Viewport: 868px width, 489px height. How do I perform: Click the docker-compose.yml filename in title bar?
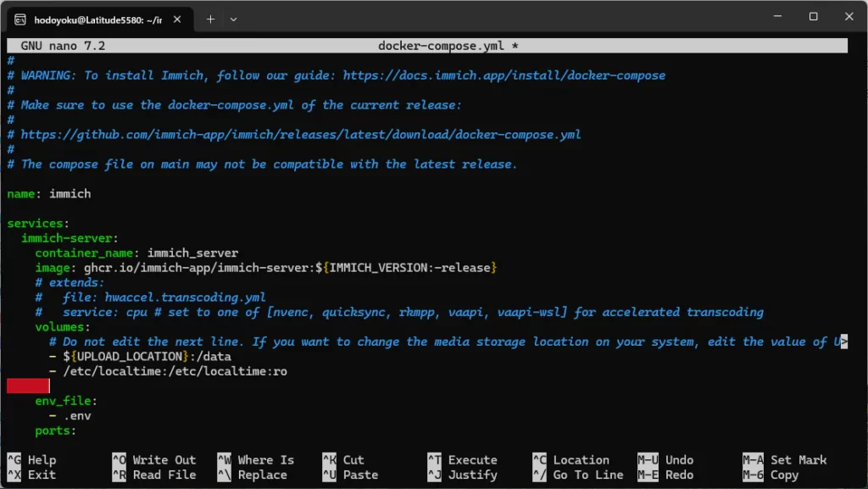tap(441, 46)
